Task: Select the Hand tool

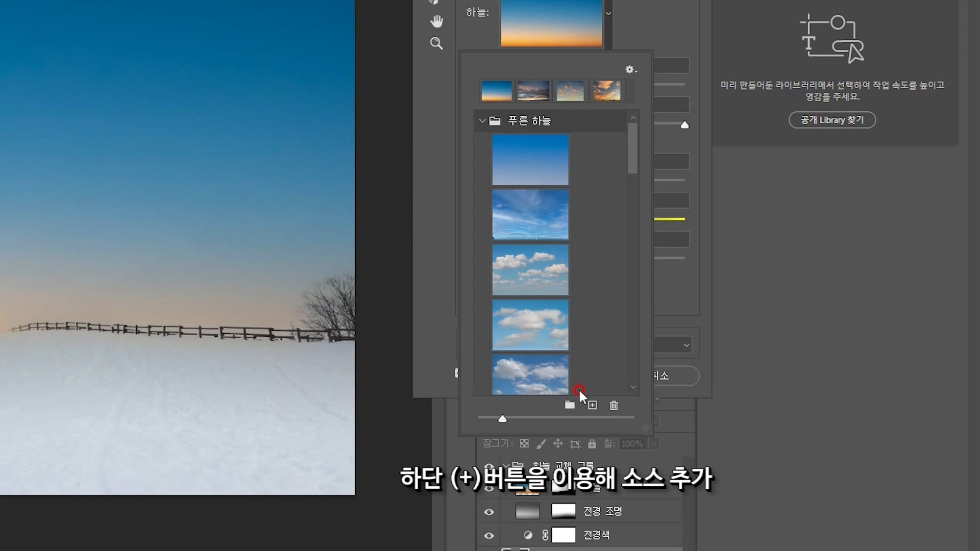Action: 436,21
